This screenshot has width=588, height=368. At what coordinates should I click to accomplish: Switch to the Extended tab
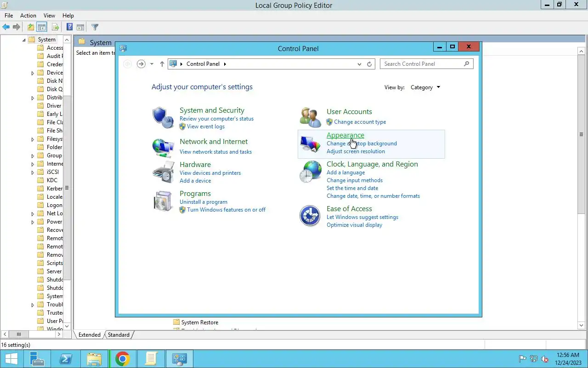click(x=89, y=335)
